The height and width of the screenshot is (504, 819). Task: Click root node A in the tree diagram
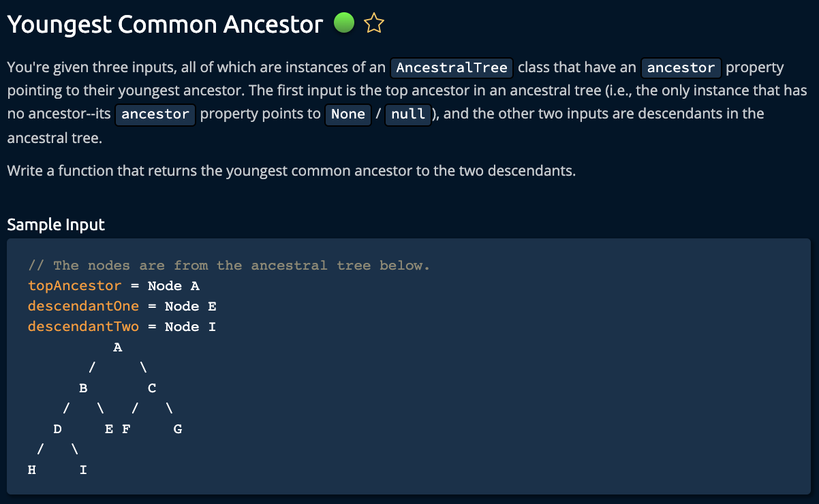[x=117, y=347]
